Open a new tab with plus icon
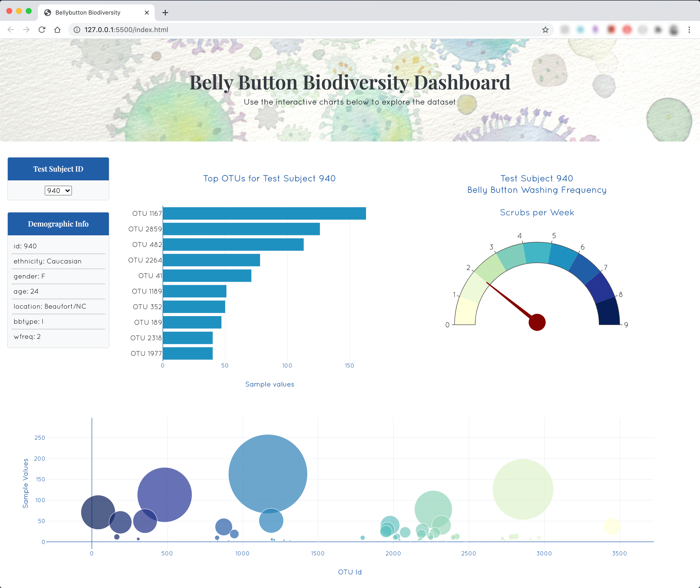Screen dimensions: 700x588 (x=165, y=13)
